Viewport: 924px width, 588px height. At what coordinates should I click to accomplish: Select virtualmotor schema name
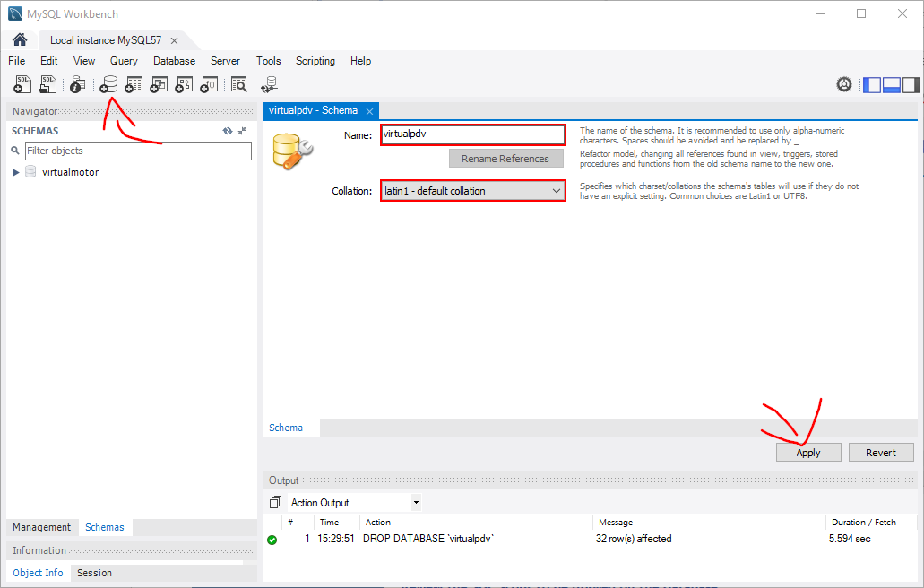pos(70,172)
